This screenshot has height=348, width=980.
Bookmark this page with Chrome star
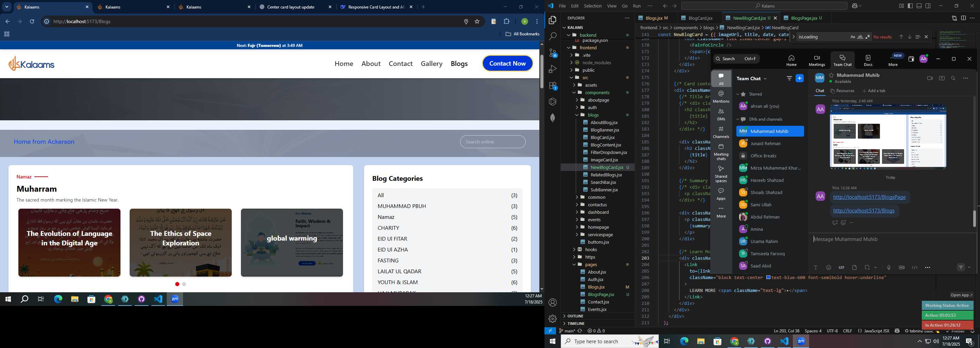(x=477, y=21)
